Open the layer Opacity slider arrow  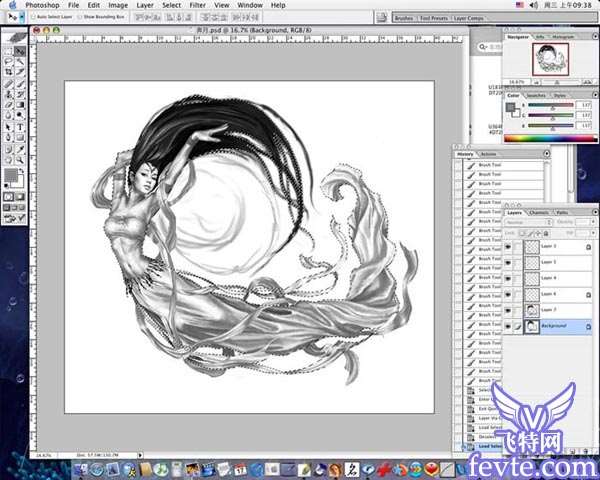coord(593,222)
